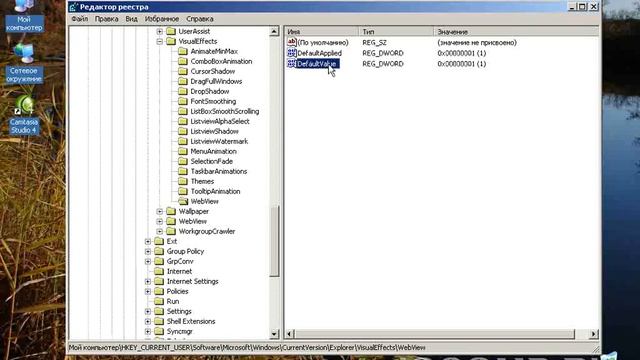Click the FontSmoothing folder icon
The height and width of the screenshot is (360, 640).
pyautogui.click(x=183, y=101)
